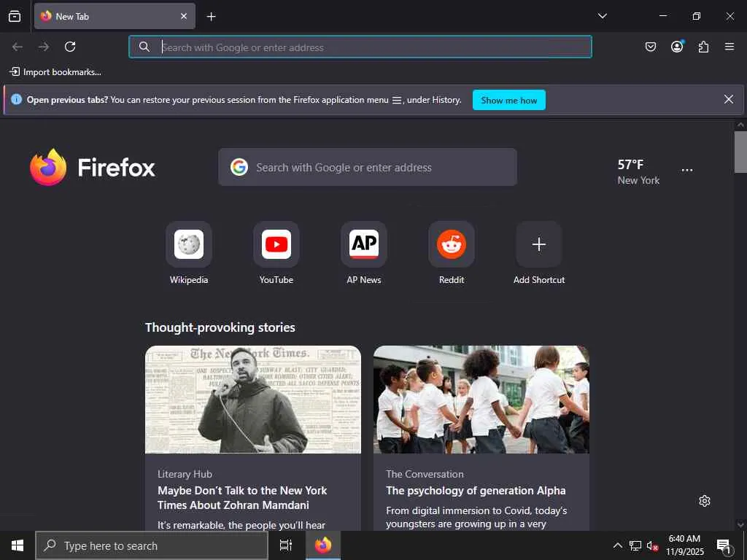
Task: Click the Literary Hub source label
Action: 185,474
